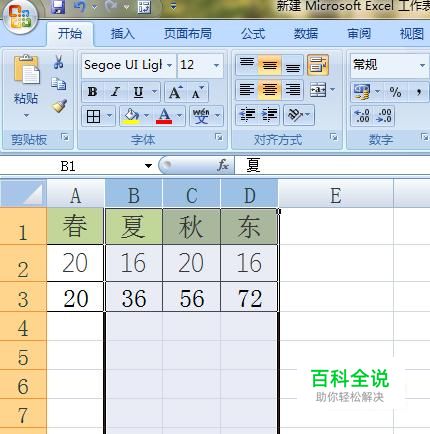
Task: Expand the borders options arrow
Action: pos(110,116)
